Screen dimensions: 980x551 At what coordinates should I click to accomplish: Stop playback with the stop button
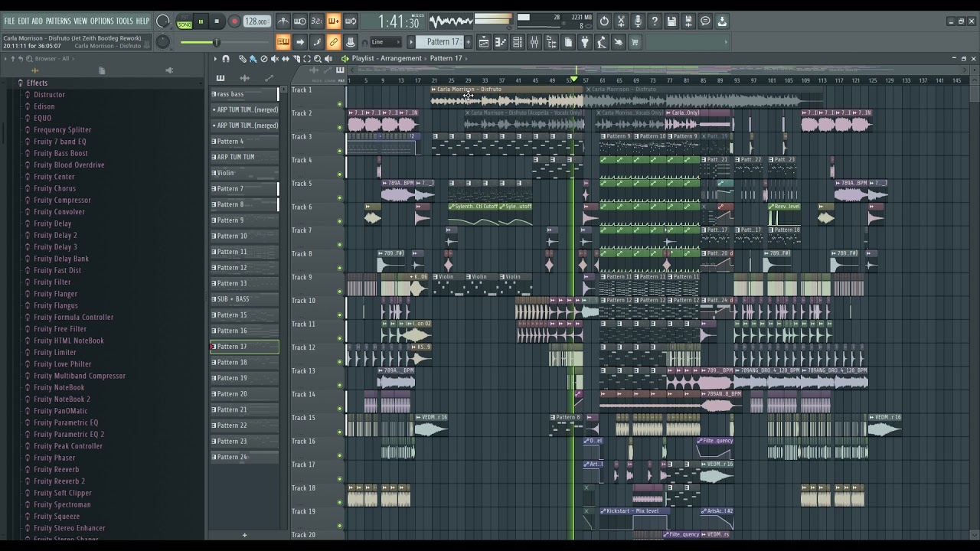[217, 21]
